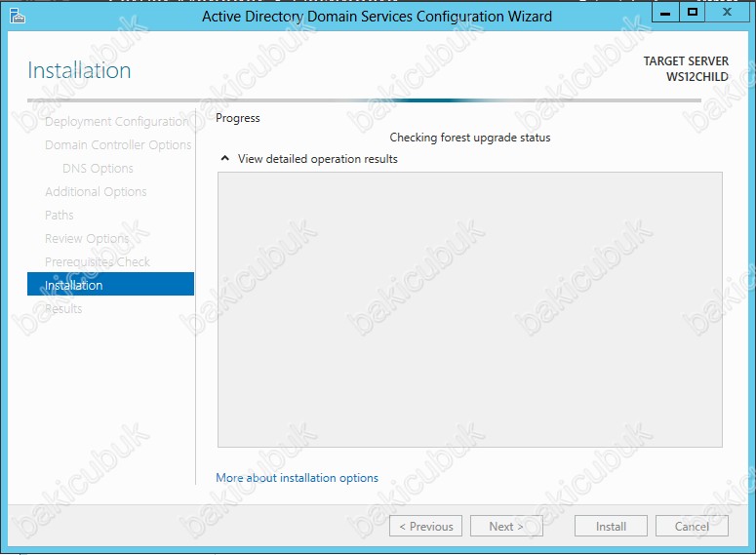The width and height of the screenshot is (756, 555).
Task: Click 'Checking forest upgrade status' text
Action: [x=470, y=138]
